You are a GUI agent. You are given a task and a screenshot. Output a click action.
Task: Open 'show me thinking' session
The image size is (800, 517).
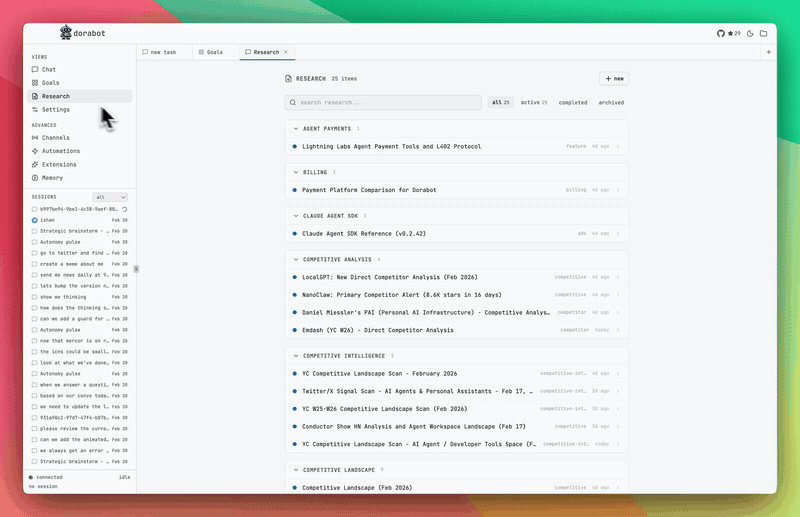click(80, 297)
